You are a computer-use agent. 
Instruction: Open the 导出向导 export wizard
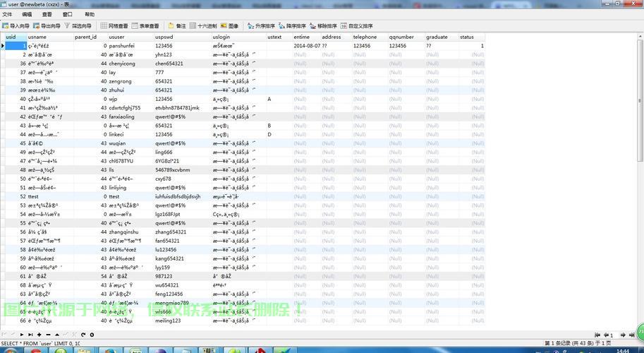pos(47,26)
